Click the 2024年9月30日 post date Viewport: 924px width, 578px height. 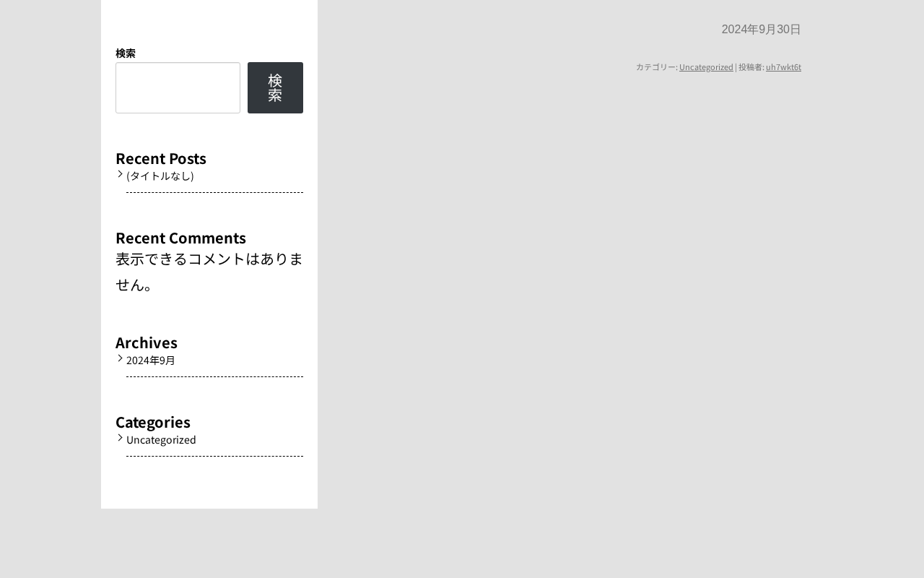761,30
